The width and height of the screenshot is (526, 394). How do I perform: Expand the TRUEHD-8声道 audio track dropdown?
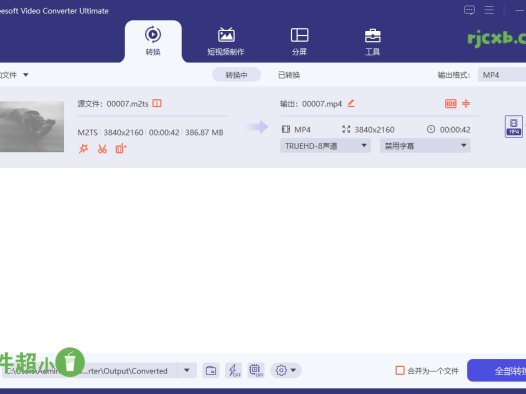[325, 146]
